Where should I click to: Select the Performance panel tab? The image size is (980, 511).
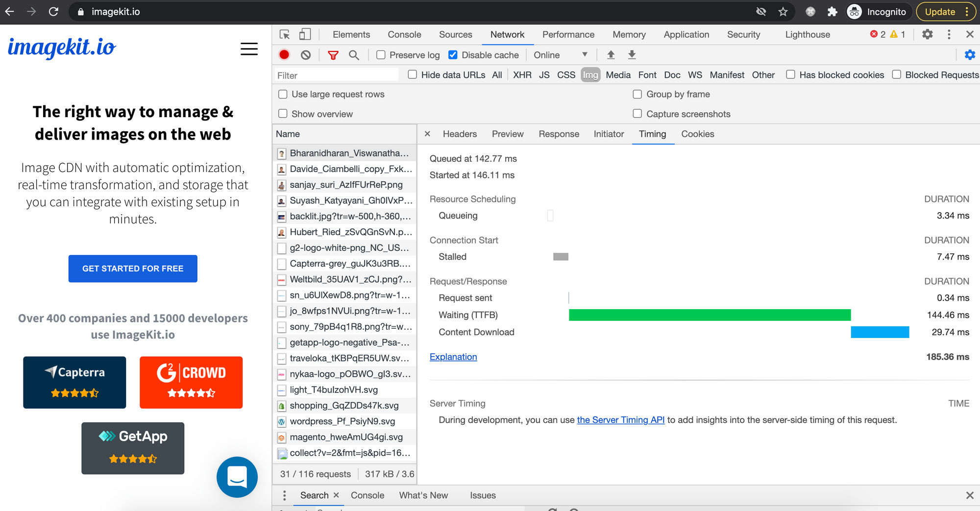coord(568,34)
